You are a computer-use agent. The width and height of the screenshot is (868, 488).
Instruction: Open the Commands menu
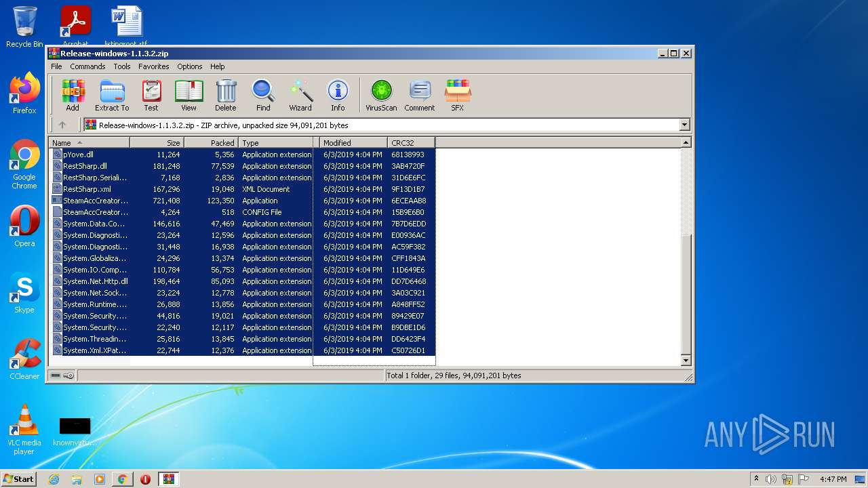pos(87,66)
